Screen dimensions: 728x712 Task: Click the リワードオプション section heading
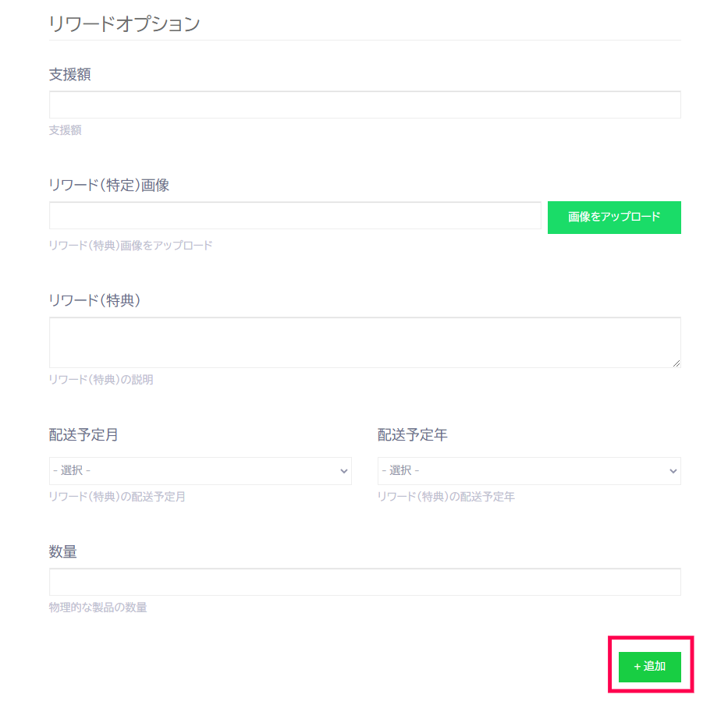(124, 23)
